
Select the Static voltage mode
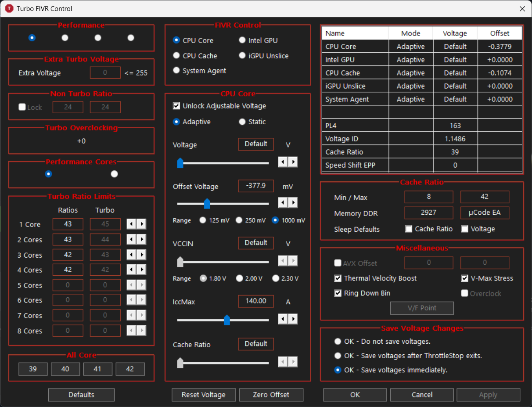[x=242, y=122]
